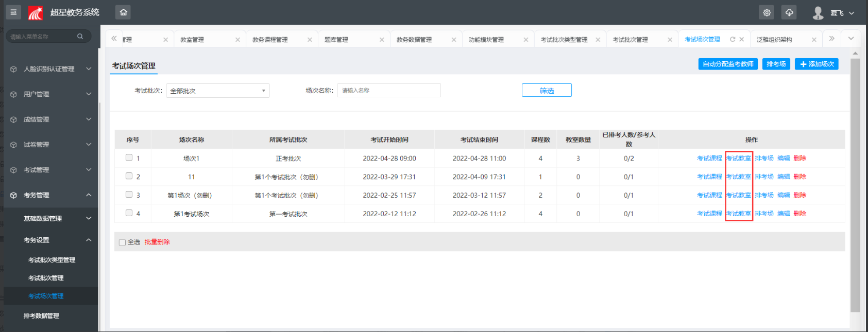Check the checkbox for row 1 场次1
The image size is (868, 332).
129,158
